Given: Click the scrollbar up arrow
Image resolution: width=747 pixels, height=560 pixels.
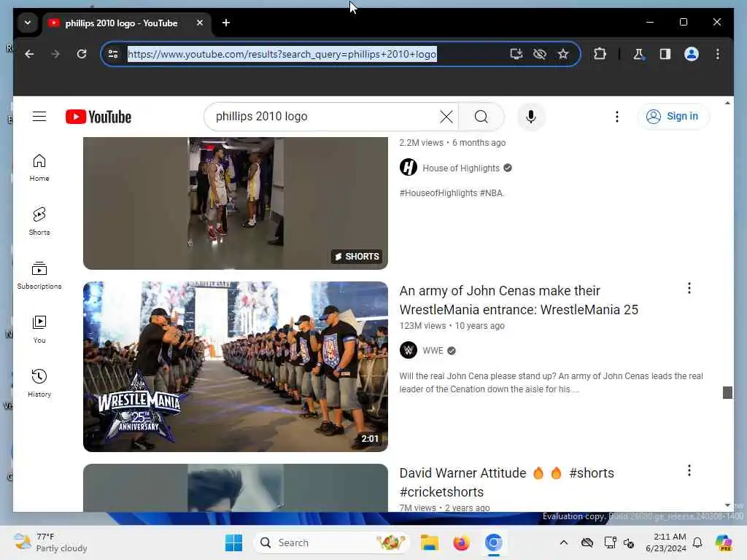Looking at the screenshot, I should (x=727, y=103).
